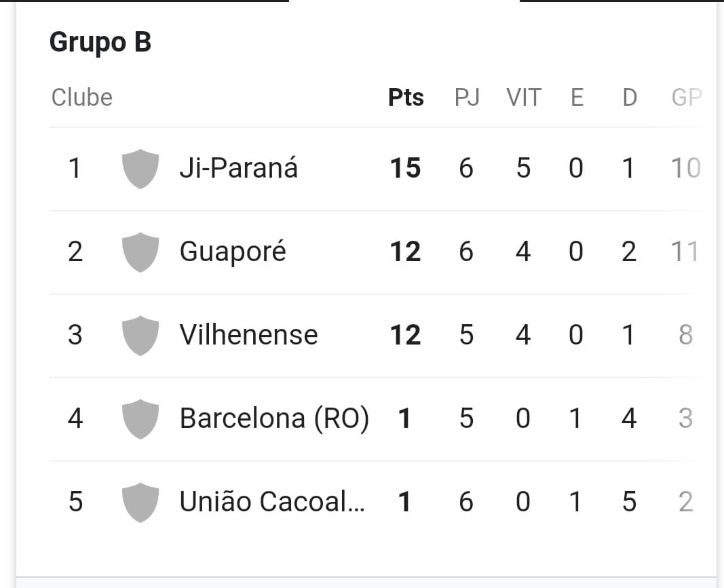Click Guaporé's goals-for value 11

coord(685,252)
